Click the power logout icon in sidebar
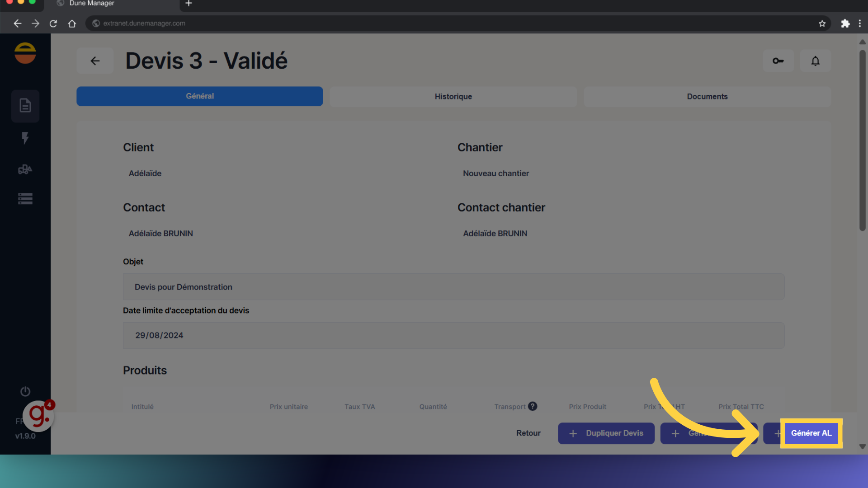The width and height of the screenshot is (868, 488). (x=25, y=391)
